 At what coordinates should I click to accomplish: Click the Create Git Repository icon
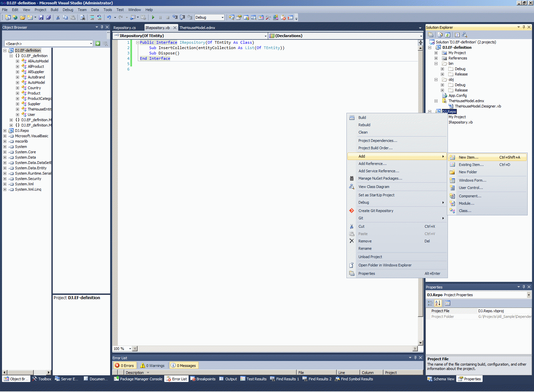click(351, 211)
